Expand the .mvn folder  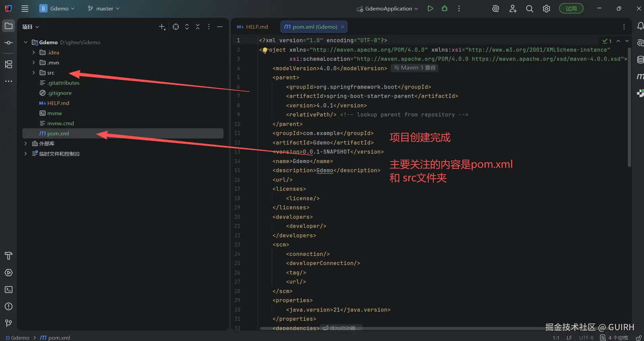pyautogui.click(x=33, y=62)
